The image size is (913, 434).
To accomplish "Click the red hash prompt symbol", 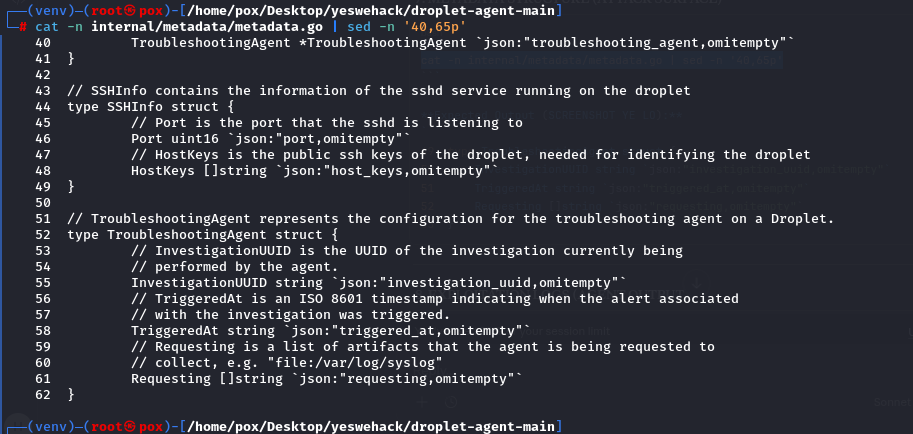I will 22,26.
